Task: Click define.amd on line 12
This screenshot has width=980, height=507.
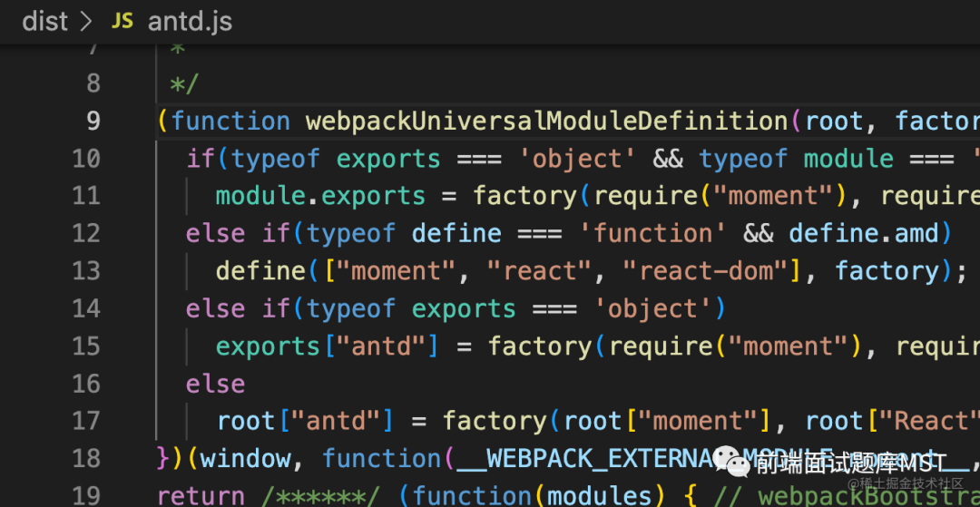Action: point(864,233)
